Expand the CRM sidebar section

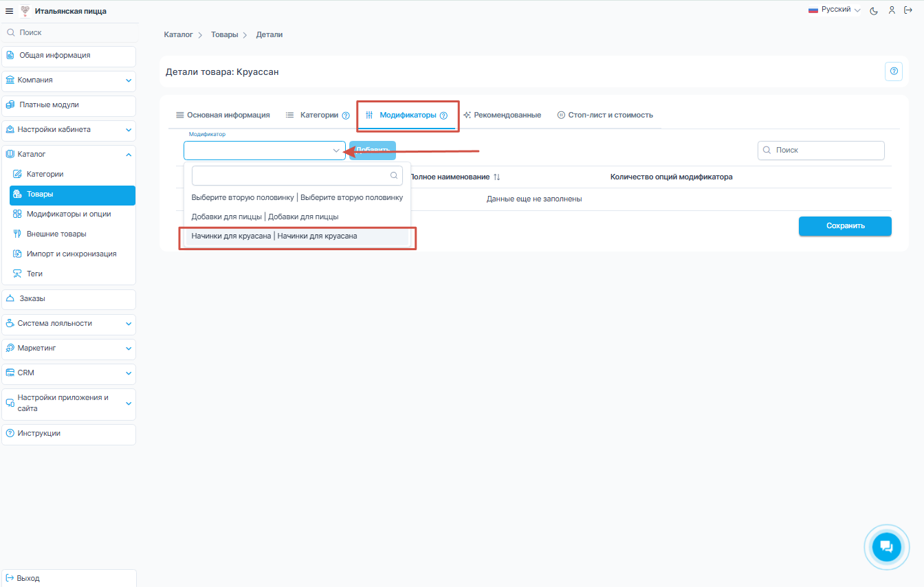[x=129, y=373]
